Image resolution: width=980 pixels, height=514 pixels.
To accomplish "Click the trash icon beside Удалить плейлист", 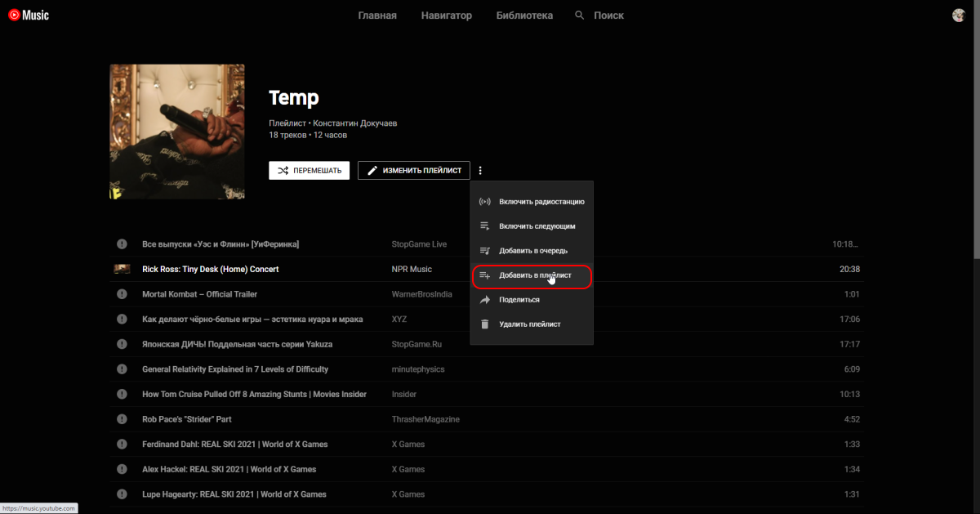I will (x=484, y=324).
